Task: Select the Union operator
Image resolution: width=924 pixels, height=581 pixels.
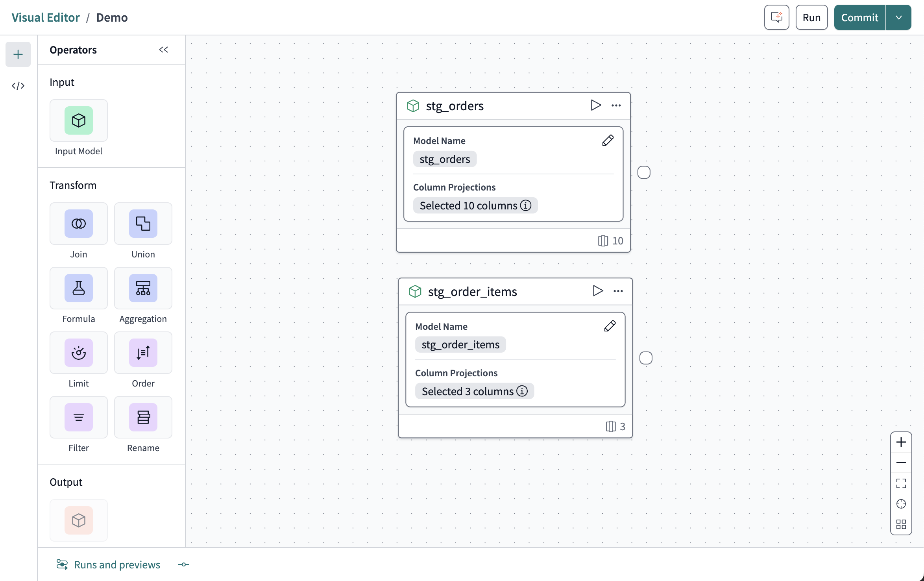Action: (x=143, y=224)
